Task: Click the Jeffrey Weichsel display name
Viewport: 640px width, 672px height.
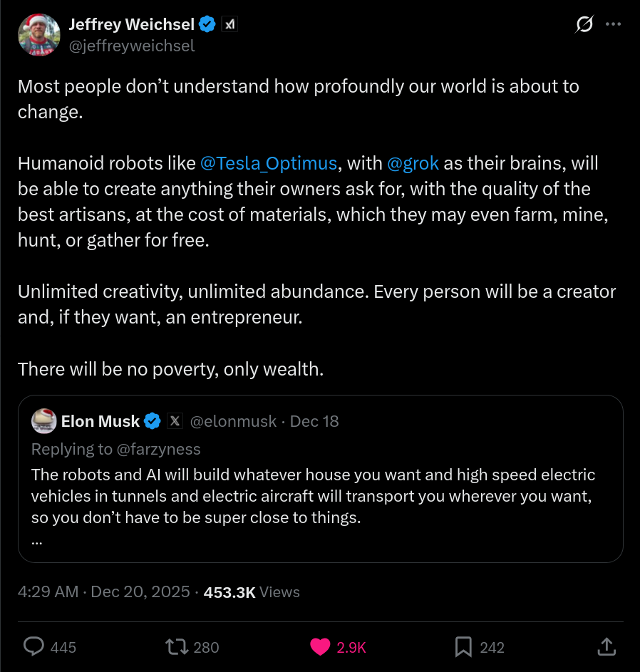Action: point(131,24)
